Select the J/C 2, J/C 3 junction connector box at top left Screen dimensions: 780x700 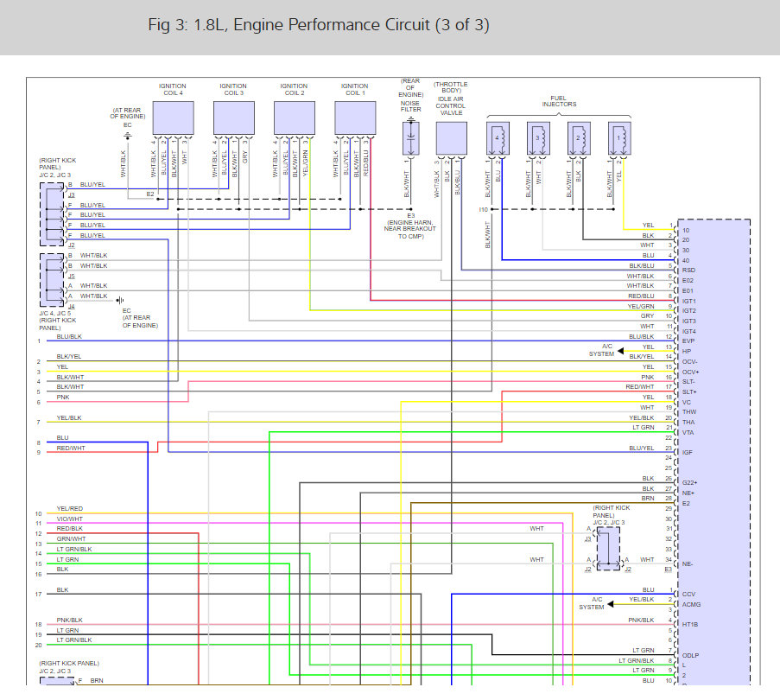(x=52, y=214)
